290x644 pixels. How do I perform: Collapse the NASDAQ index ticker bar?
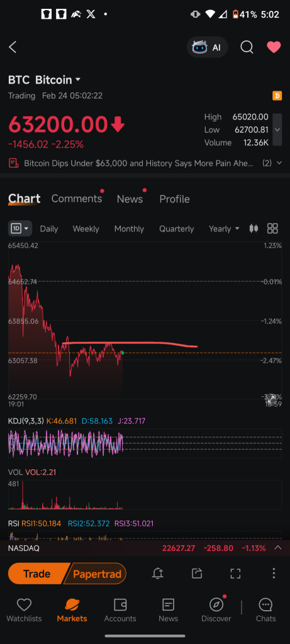[277, 548]
